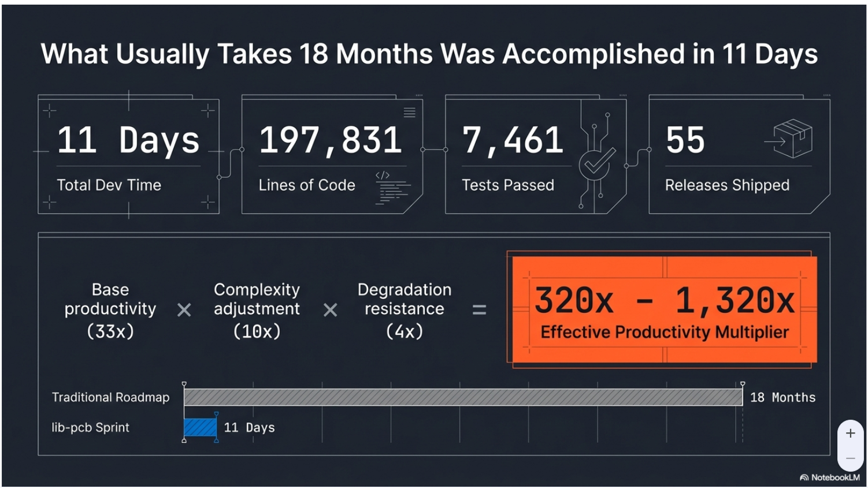Enable highlighting on the Effective Productivity Multiplier box

coord(663,307)
